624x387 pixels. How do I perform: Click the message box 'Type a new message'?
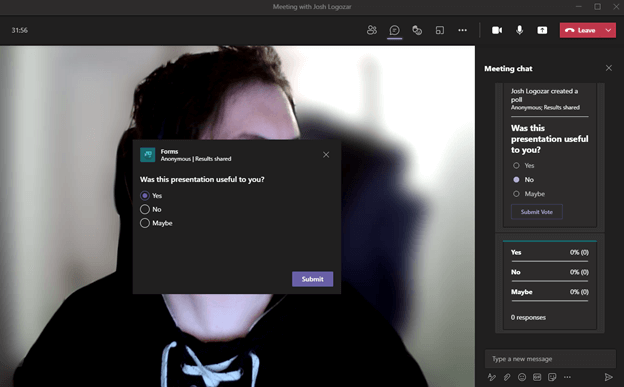click(x=550, y=359)
